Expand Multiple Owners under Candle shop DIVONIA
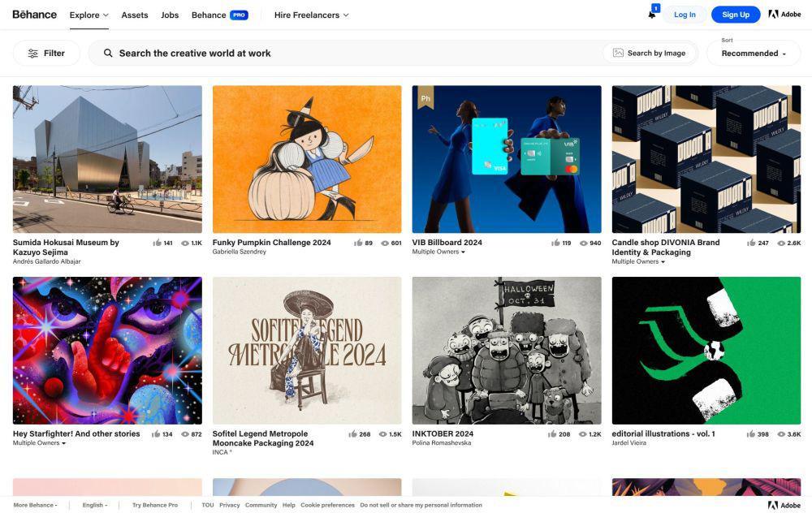Viewport: 812px width, 513px height. point(638,261)
